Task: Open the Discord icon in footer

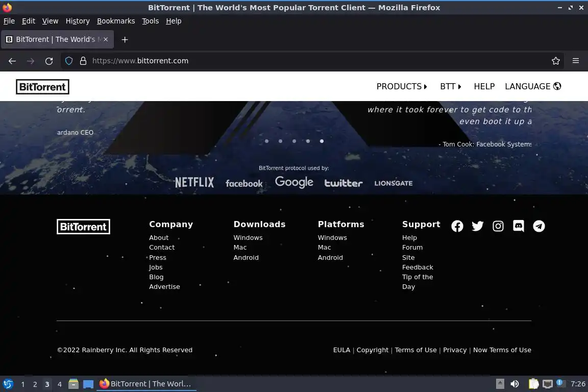Action: (x=518, y=226)
